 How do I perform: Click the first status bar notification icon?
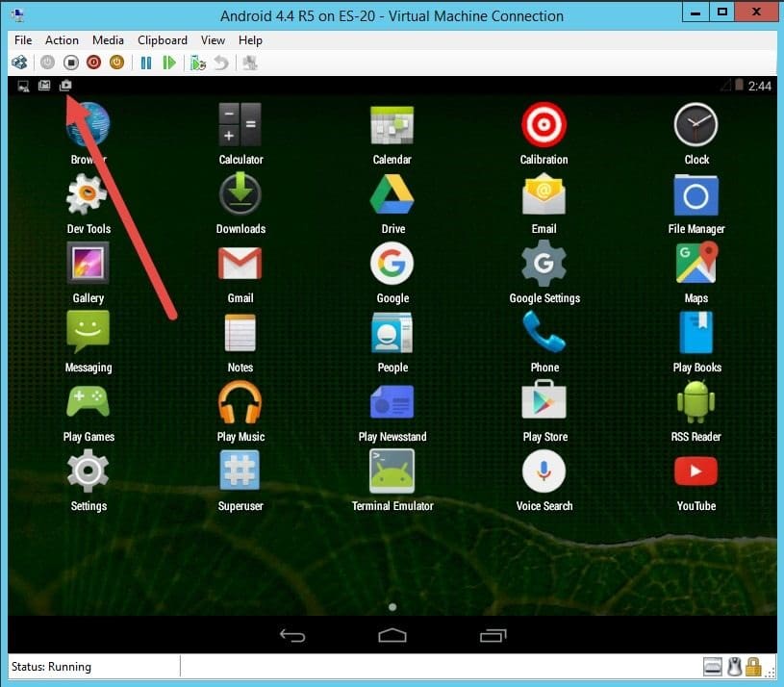[23, 86]
